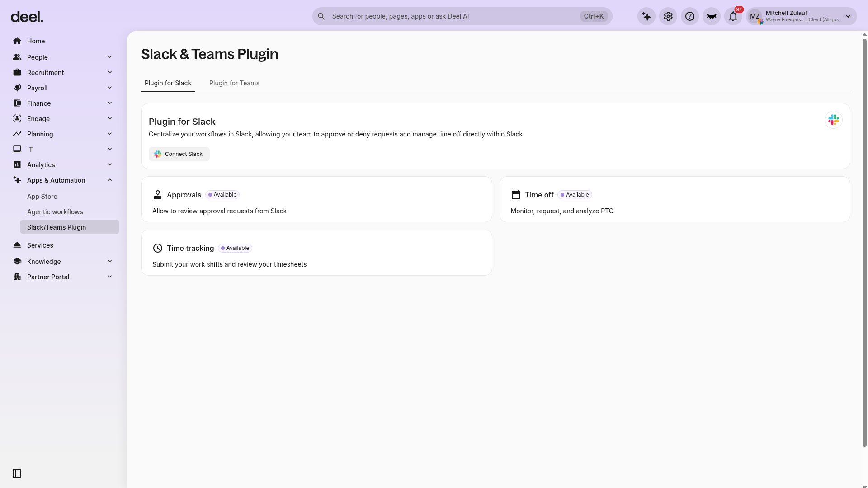The height and width of the screenshot is (488, 868).
Task: Click the MZ profile avatar
Action: click(755, 16)
